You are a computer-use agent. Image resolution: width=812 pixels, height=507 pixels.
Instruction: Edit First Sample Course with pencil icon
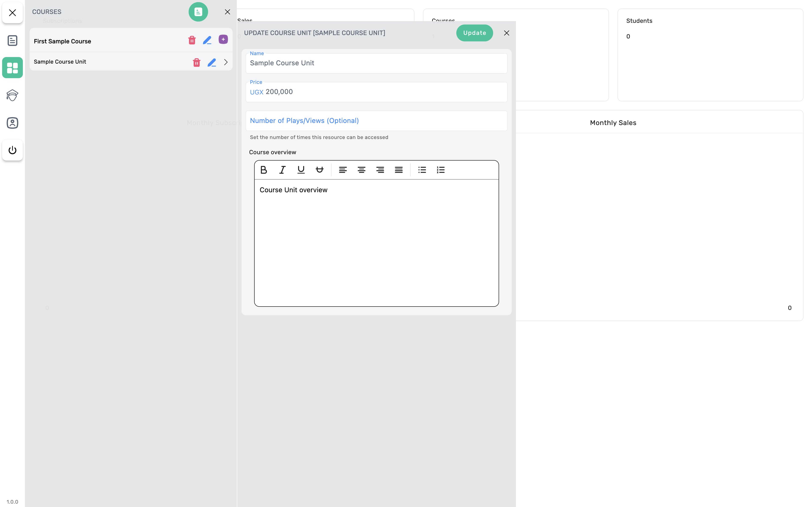[207, 40]
